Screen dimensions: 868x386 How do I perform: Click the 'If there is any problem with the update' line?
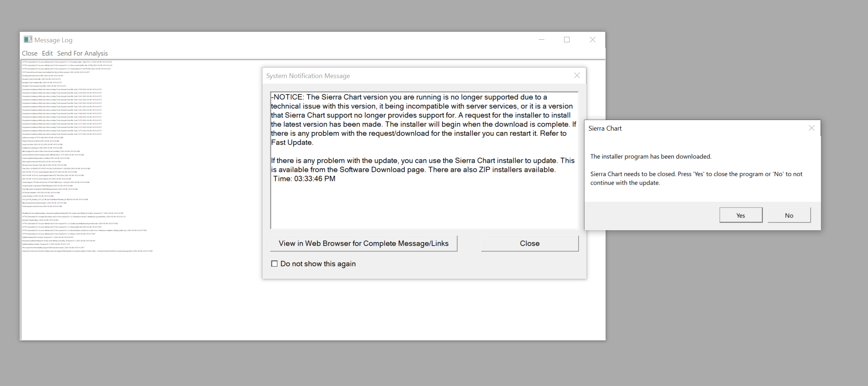[x=423, y=161]
